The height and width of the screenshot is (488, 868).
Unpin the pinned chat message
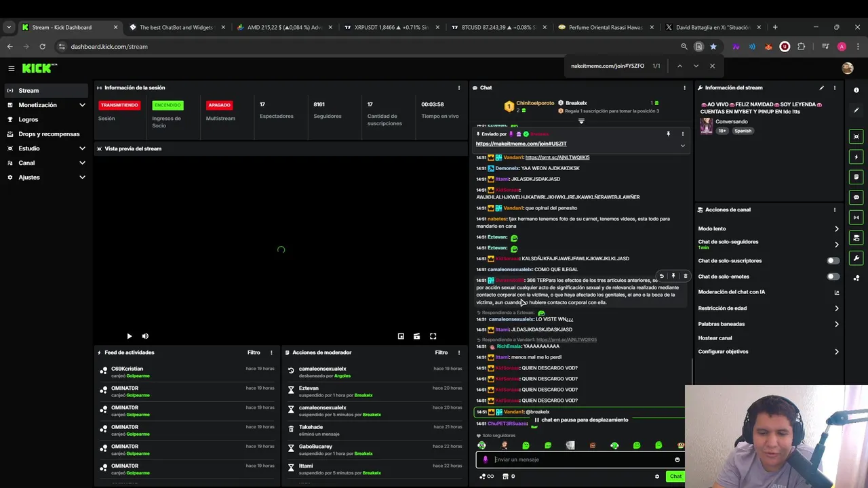click(x=668, y=134)
